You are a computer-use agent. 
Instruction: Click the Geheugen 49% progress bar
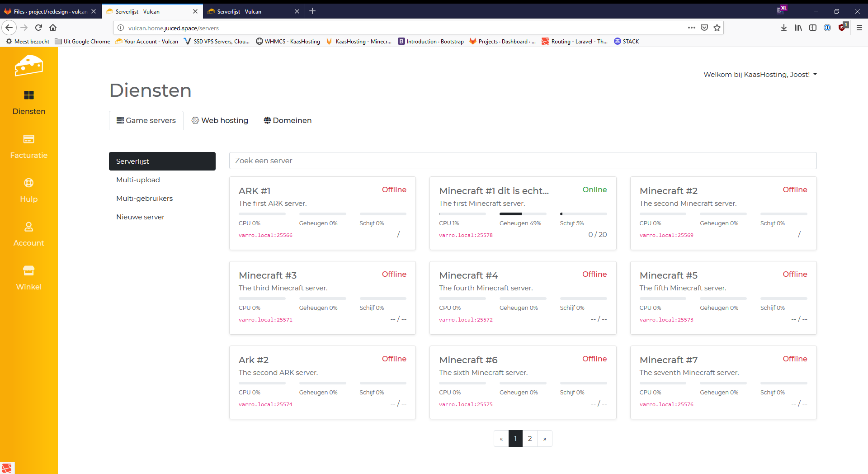(523, 214)
